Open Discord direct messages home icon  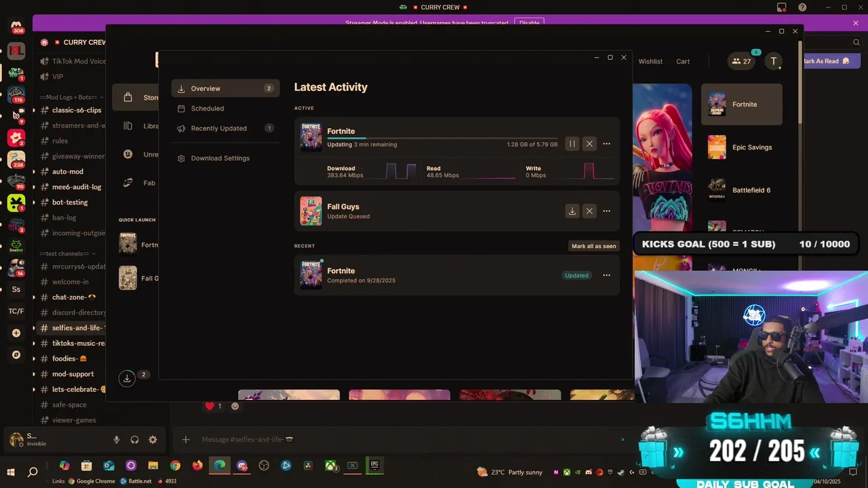(x=16, y=27)
